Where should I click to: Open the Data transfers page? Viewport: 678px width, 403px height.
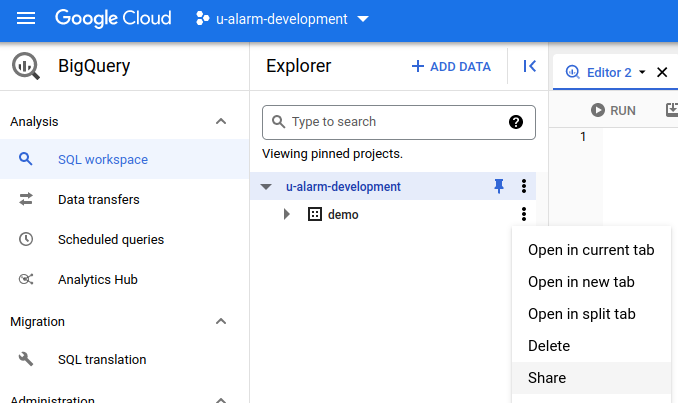pos(98,200)
